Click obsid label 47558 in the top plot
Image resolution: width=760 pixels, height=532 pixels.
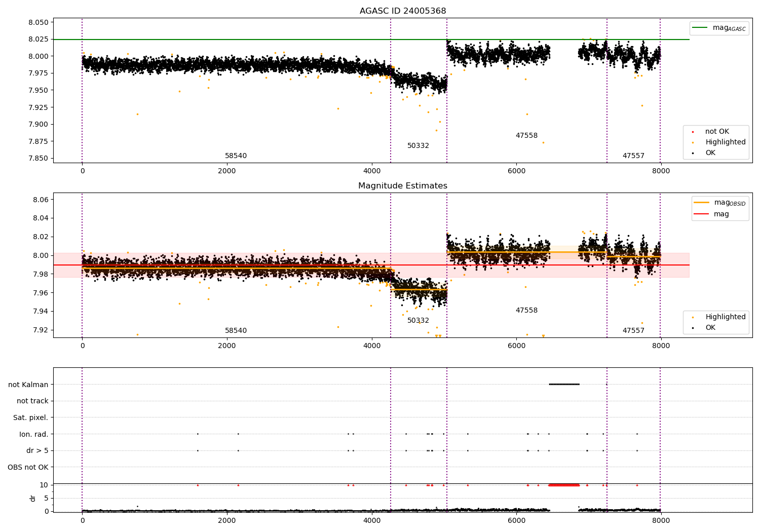pyautogui.click(x=527, y=136)
